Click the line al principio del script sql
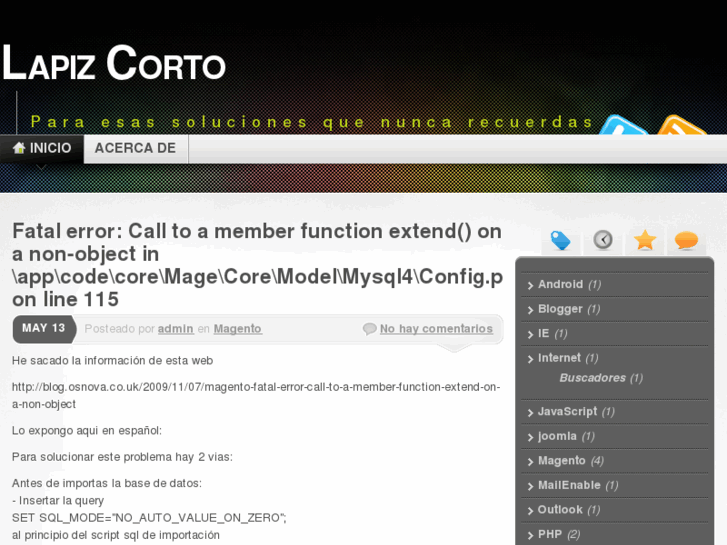 tap(116, 535)
